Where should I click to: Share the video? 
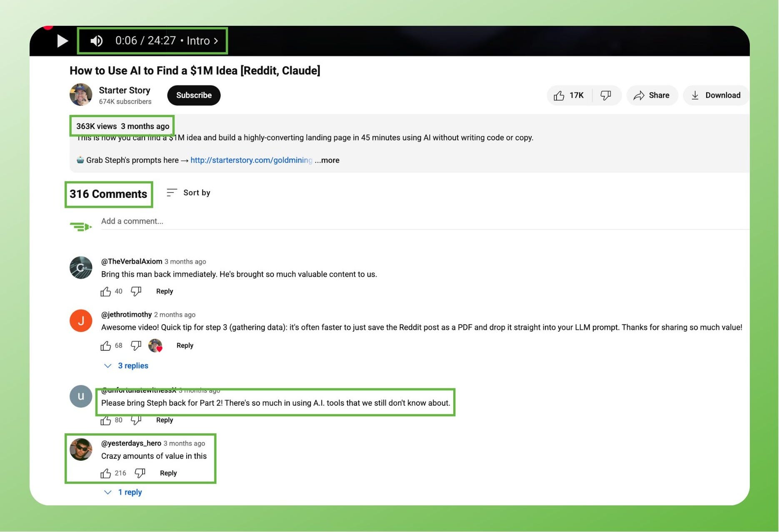click(652, 95)
